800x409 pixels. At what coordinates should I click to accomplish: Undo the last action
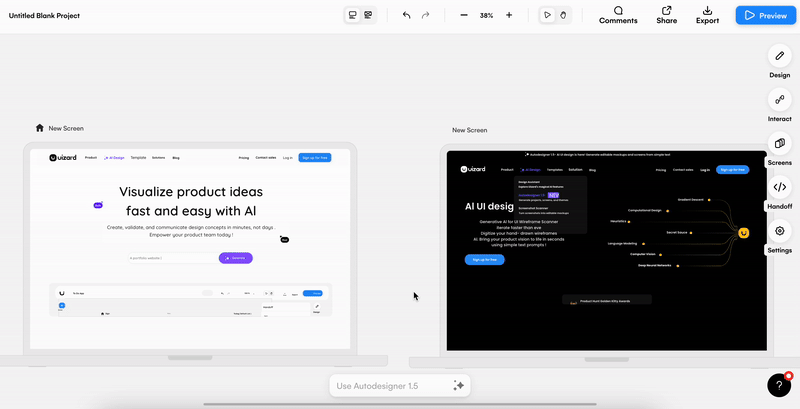tap(407, 15)
